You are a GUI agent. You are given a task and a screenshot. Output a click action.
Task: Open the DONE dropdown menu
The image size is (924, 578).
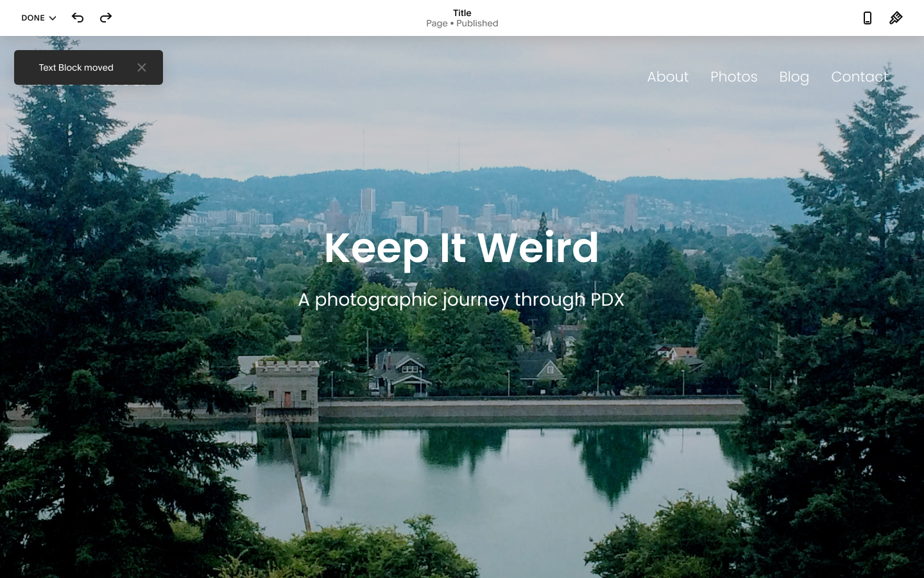(38, 18)
